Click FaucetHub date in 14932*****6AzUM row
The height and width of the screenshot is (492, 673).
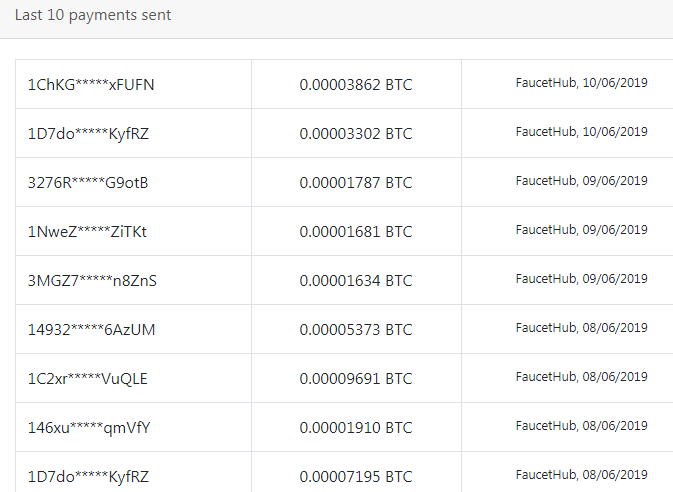coord(581,328)
